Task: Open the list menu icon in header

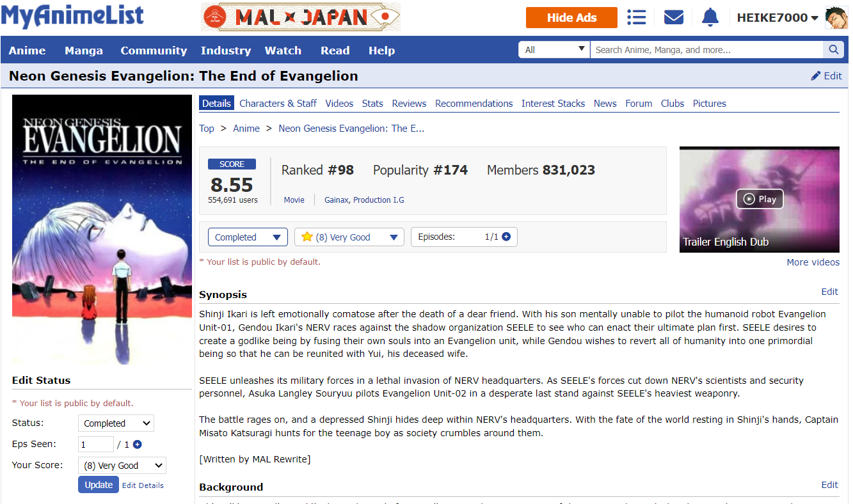Action: pyautogui.click(x=636, y=17)
